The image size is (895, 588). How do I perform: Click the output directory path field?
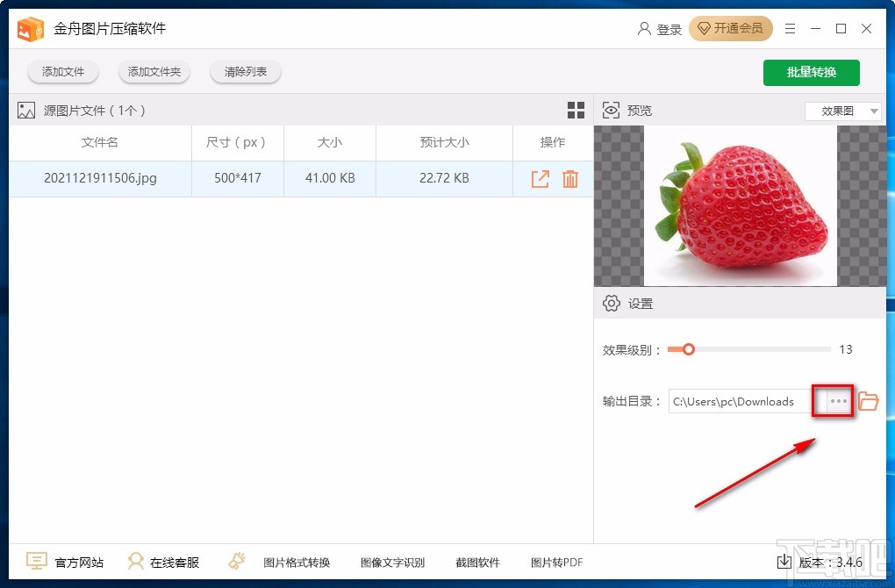point(741,401)
